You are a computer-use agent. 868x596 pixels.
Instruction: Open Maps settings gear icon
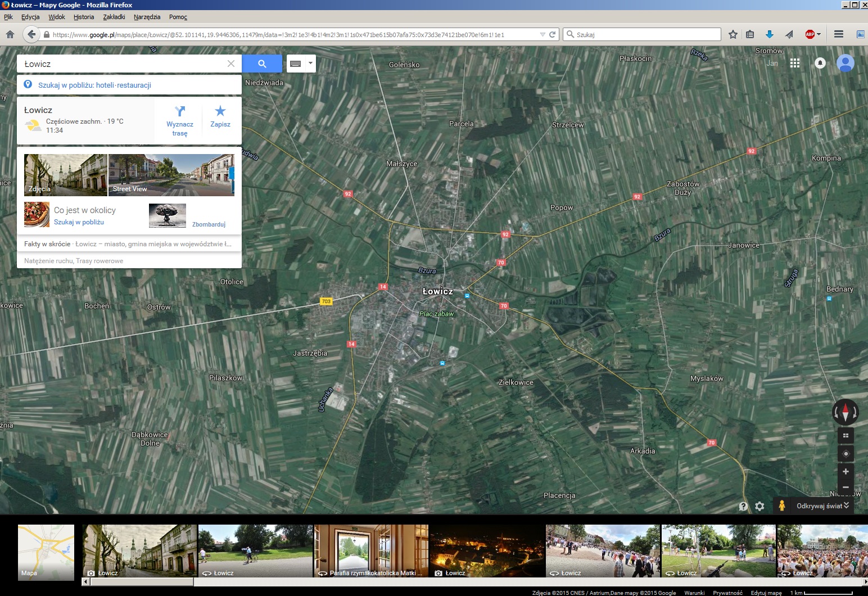pyautogui.click(x=759, y=506)
